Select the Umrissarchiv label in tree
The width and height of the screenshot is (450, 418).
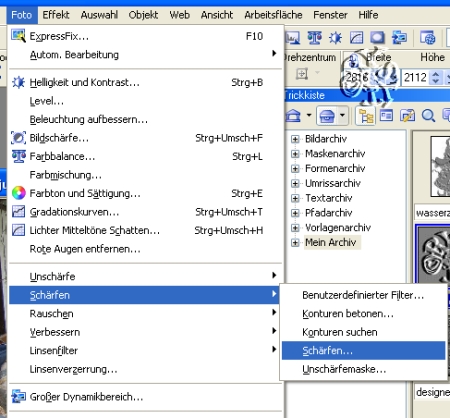333,183
